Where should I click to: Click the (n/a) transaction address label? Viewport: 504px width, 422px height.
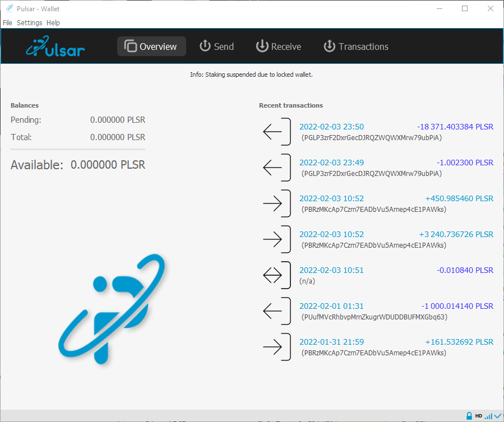click(307, 281)
